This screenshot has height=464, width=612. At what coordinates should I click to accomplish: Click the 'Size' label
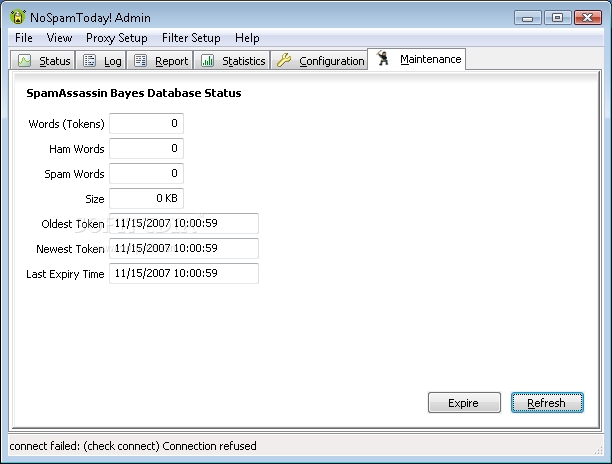95,199
